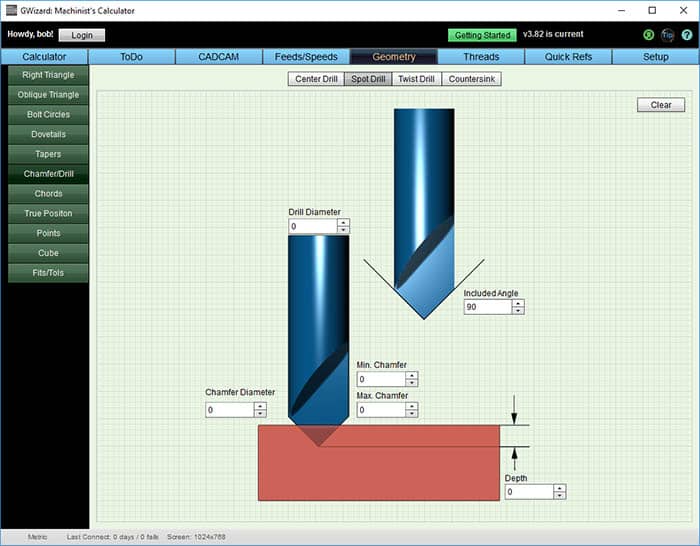Click the Depth input field
700x546 pixels.
(529, 492)
